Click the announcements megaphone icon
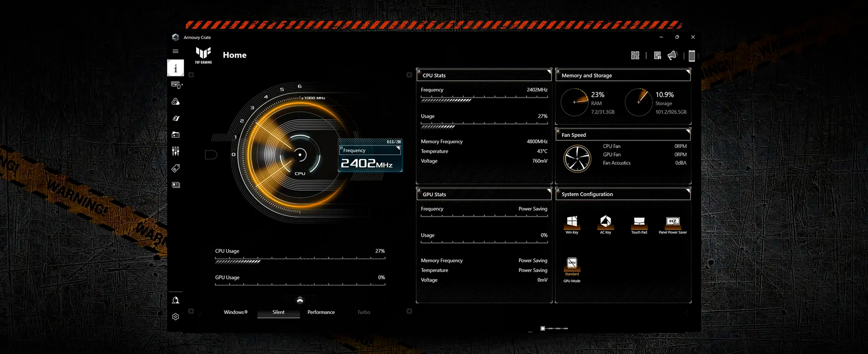 [672, 55]
